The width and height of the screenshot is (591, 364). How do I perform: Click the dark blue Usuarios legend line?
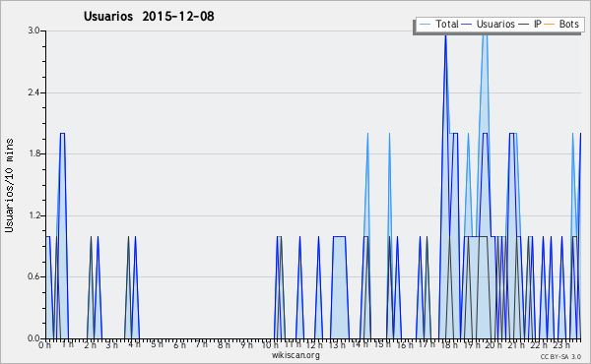(467, 24)
